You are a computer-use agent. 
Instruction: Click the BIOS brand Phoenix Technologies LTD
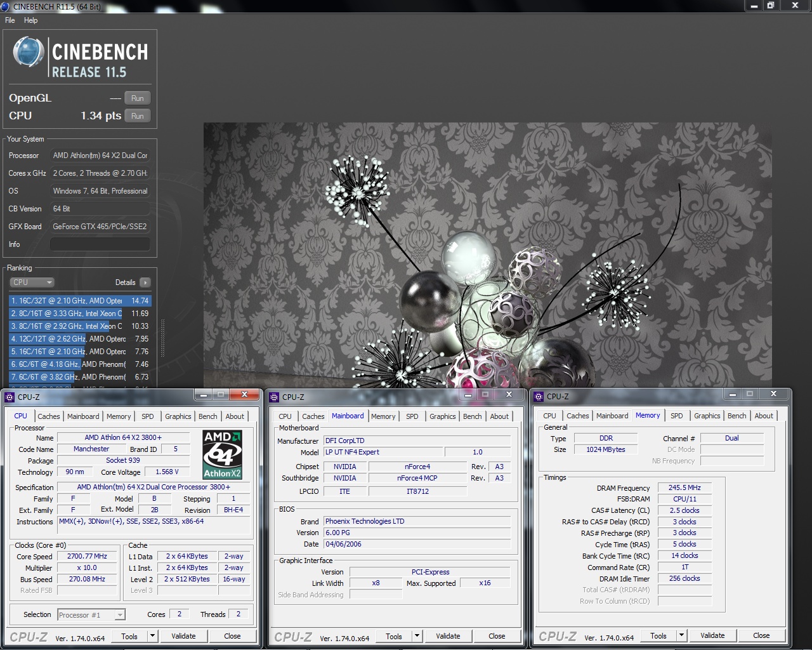[x=417, y=521]
